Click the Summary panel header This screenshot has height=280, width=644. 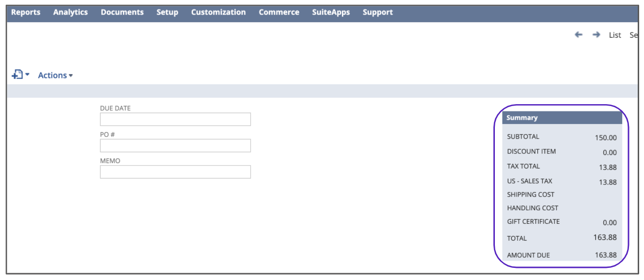click(x=562, y=118)
